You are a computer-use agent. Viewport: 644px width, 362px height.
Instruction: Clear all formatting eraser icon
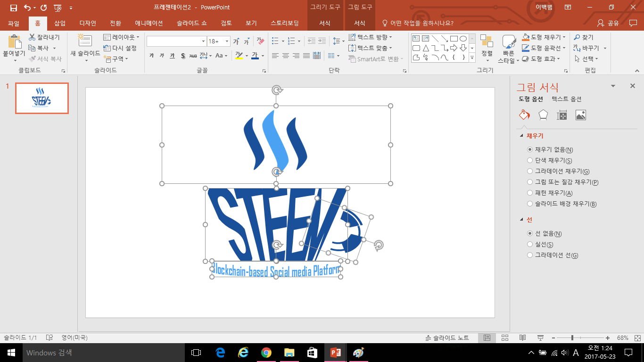click(x=260, y=41)
